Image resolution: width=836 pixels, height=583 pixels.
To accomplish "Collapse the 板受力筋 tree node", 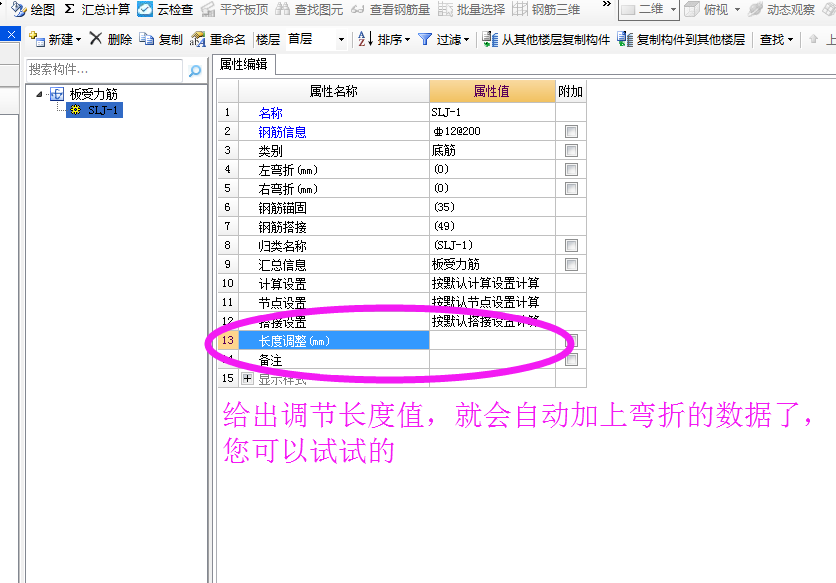I will click(x=39, y=94).
